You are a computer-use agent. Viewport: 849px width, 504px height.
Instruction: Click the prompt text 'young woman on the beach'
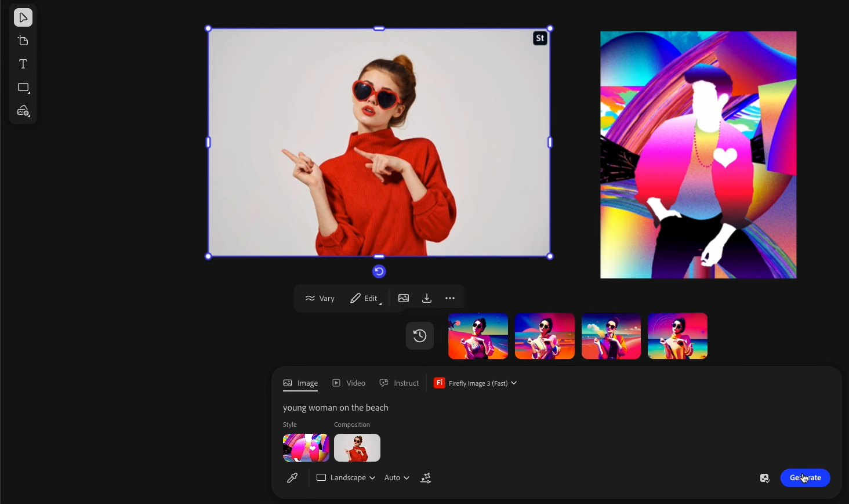point(336,408)
